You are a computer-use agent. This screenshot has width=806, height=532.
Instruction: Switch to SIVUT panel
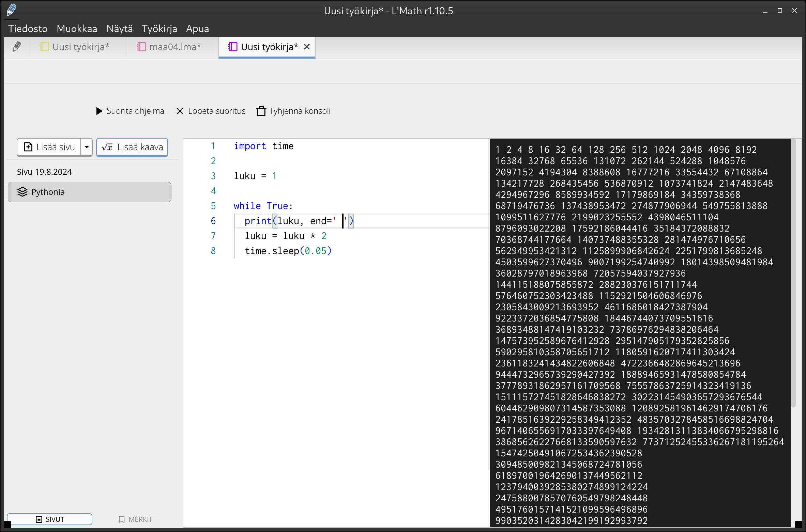tap(50, 519)
